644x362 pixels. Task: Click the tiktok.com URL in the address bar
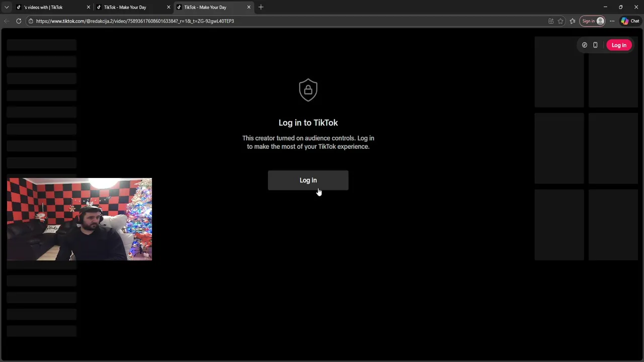pyautogui.click(x=135, y=21)
